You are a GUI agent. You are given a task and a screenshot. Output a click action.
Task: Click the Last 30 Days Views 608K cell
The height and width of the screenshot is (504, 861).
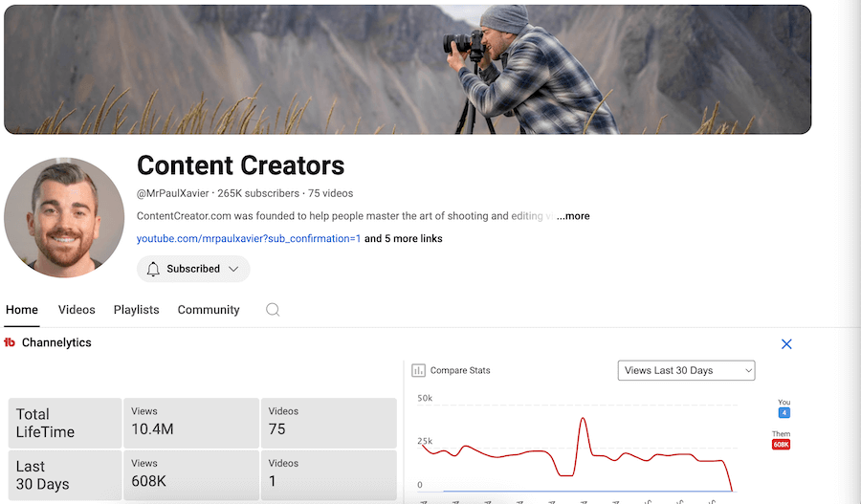[x=191, y=475]
